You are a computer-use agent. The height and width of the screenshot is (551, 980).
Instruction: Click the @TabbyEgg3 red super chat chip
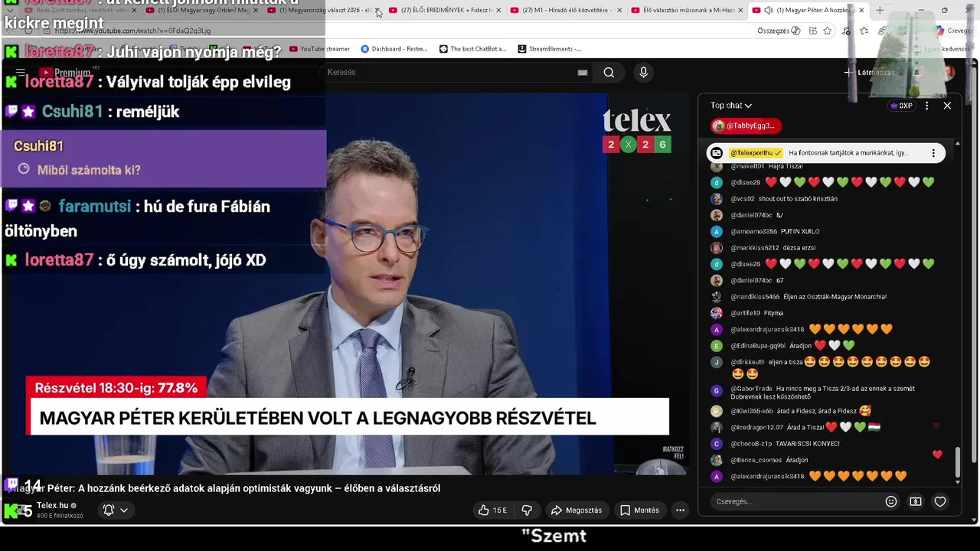click(x=746, y=126)
